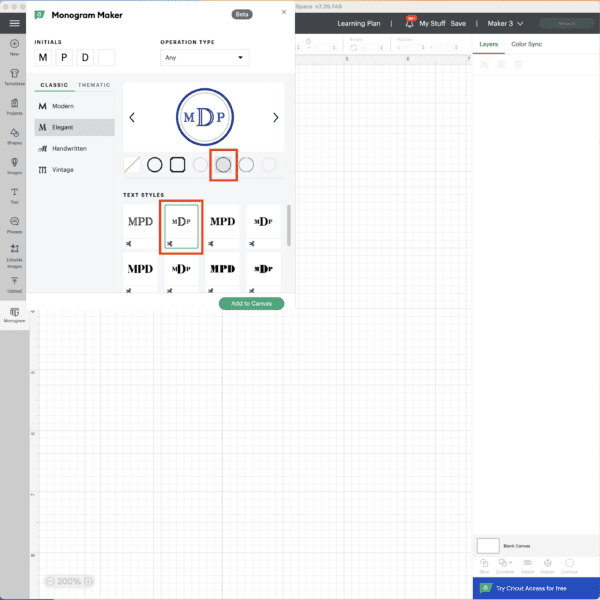The image size is (600, 600).
Task: Choose the no-frame slash option
Action: tap(132, 164)
